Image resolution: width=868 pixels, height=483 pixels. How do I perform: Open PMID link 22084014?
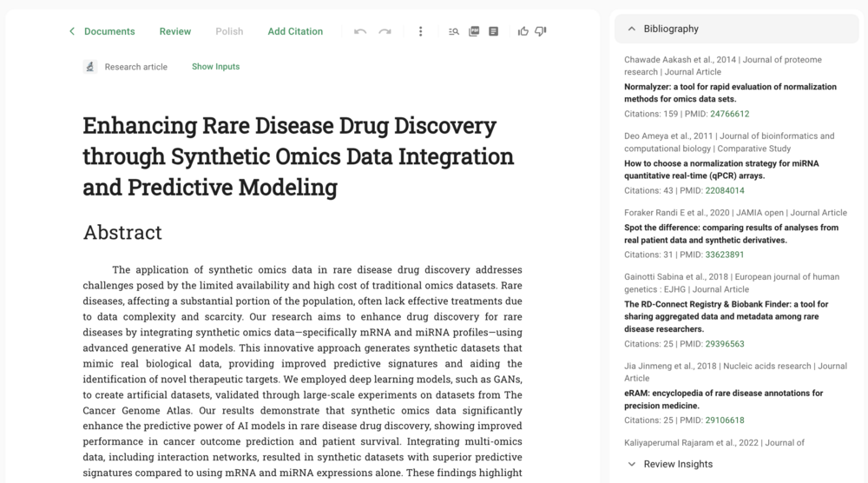click(x=727, y=190)
